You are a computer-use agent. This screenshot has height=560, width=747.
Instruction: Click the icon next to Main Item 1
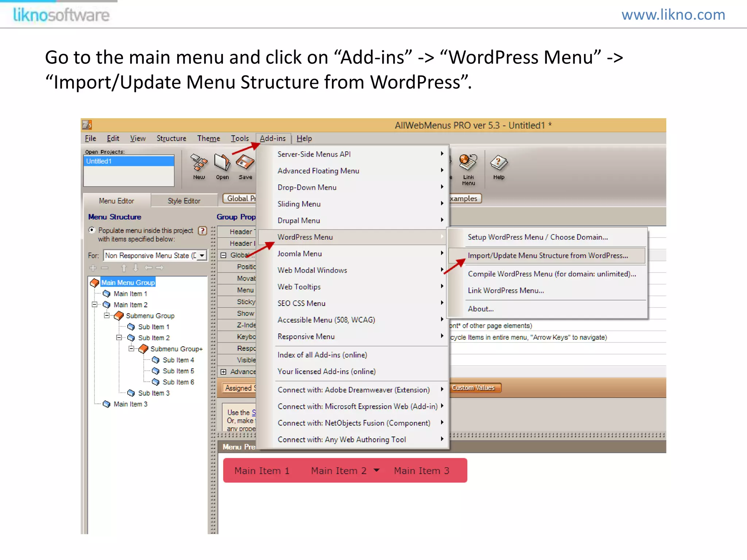107,293
